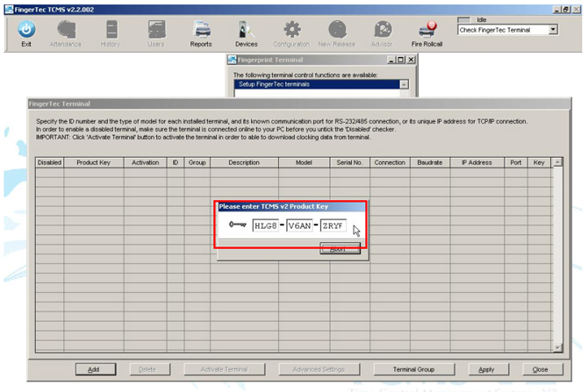Close the Fingerprint Terminal window
This screenshot has height=392, width=588.
point(411,60)
